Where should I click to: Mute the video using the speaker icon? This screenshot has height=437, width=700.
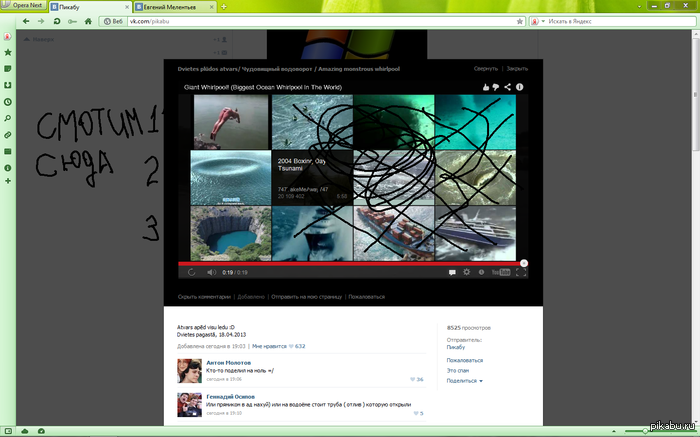[x=211, y=272]
